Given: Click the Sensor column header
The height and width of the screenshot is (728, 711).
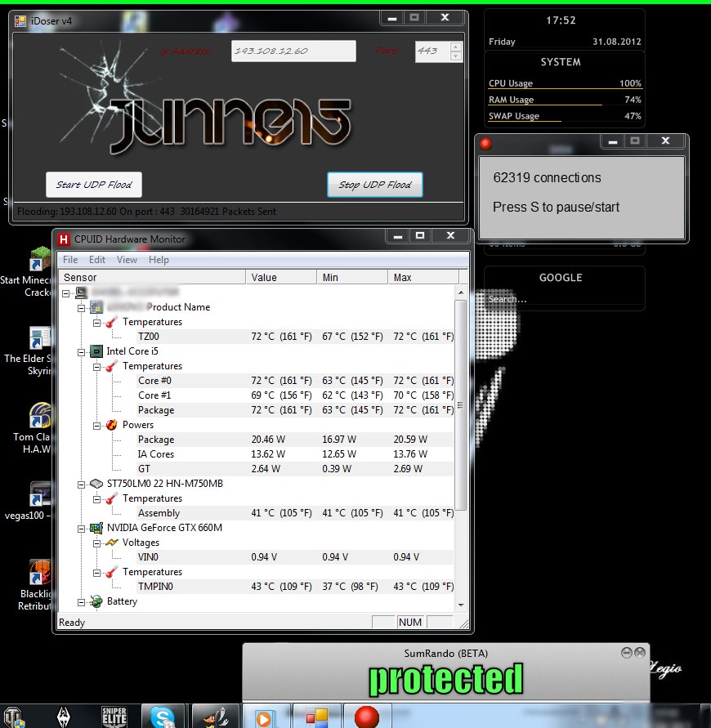Looking at the screenshot, I should click(x=151, y=278).
